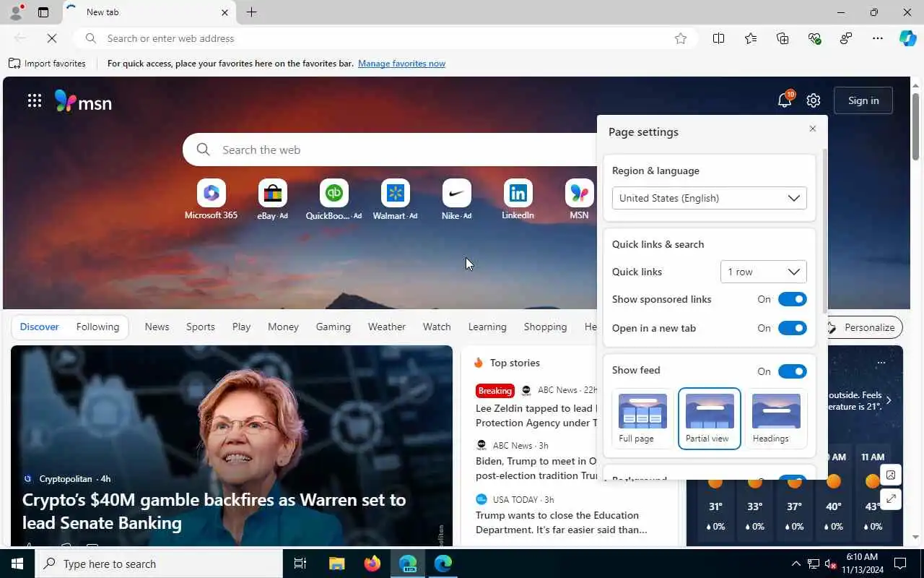Select Full page feed layout
The width and height of the screenshot is (924, 578).
coord(642,418)
